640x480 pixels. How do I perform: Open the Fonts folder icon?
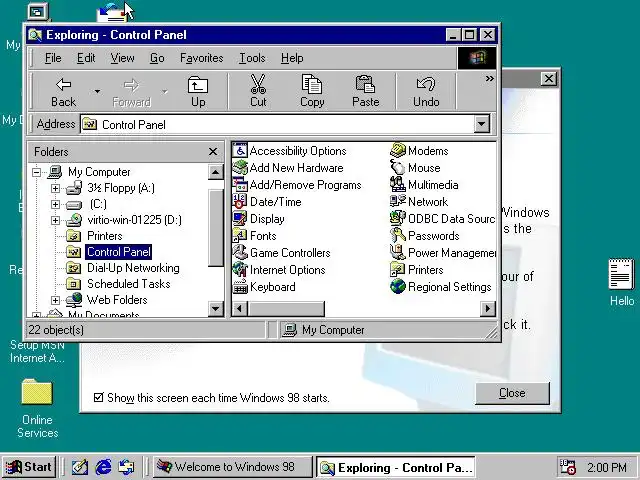point(255,236)
